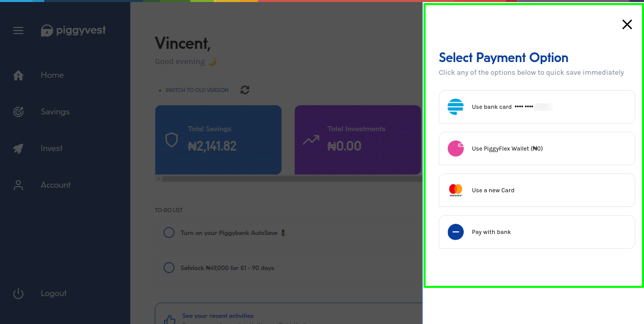Click the Switch to Old Version link

pyautogui.click(x=197, y=91)
